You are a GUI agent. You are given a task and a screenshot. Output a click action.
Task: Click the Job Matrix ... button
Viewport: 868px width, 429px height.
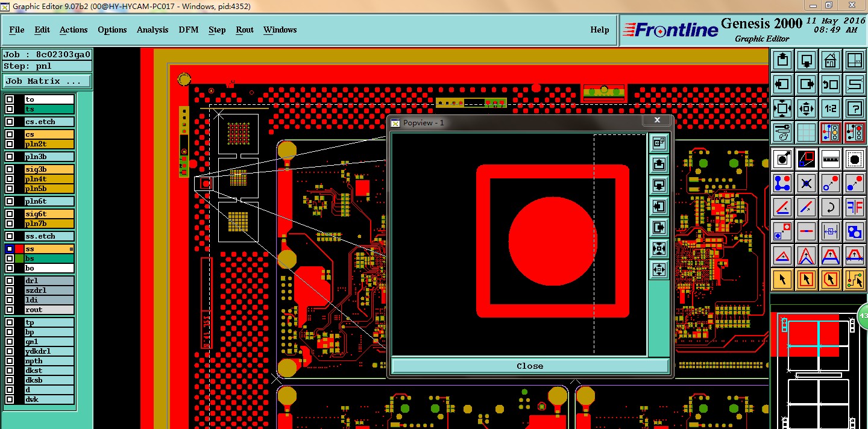coord(48,81)
